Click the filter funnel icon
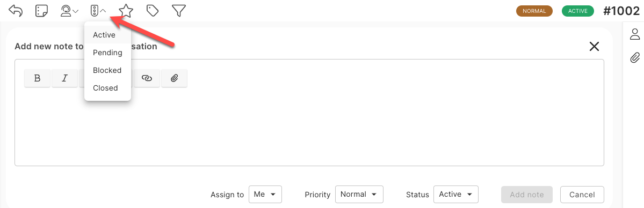 [x=179, y=11]
